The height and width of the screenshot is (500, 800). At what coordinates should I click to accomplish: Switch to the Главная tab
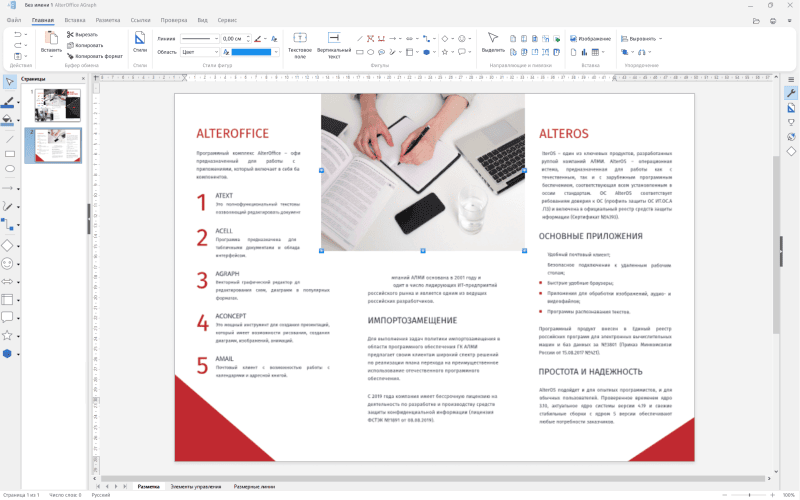coord(42,20)
